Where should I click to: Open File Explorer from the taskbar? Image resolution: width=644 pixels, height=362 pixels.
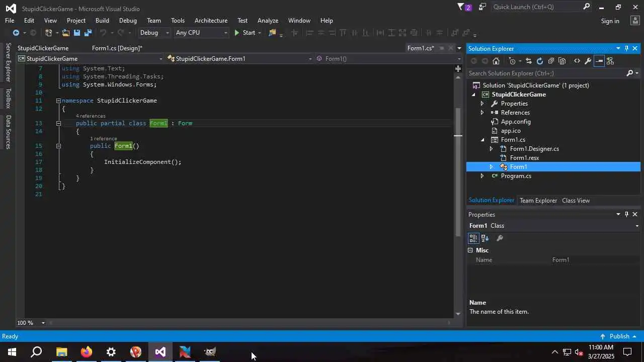(x=61, y=352)
